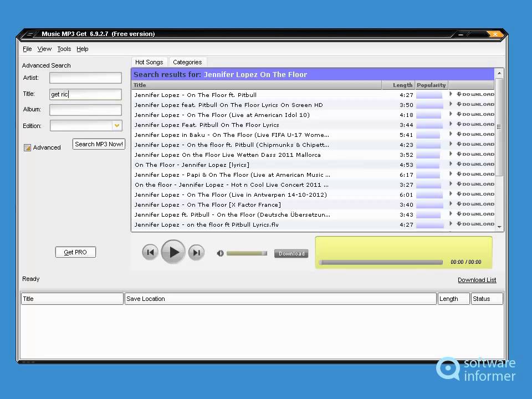Click the Artist input field
Screen dimensions: 532x399
pos(85,78)
